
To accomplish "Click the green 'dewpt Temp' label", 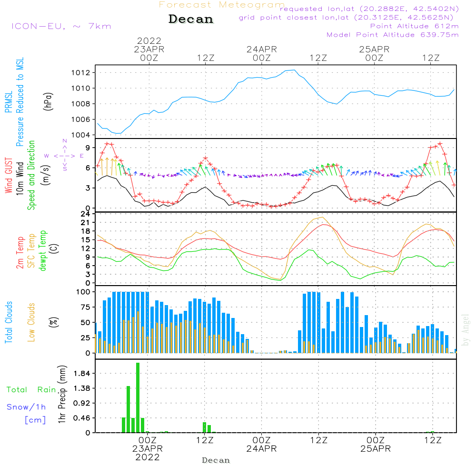I will pyautogui.click(x=43, y=251).
